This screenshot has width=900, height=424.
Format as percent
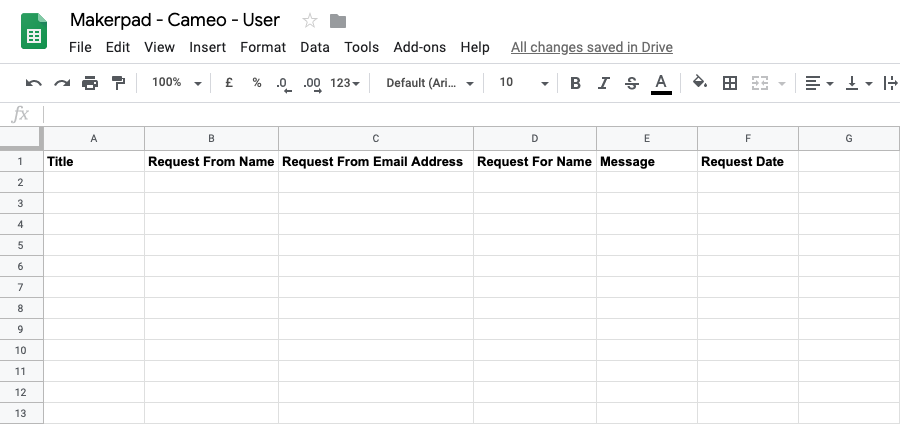coord(257,83)
